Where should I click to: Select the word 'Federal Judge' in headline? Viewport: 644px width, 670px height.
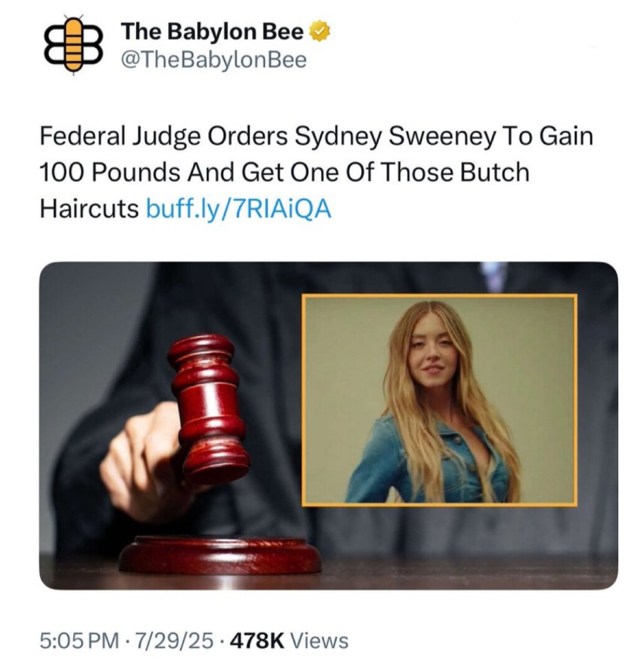[x=120, y=137]
